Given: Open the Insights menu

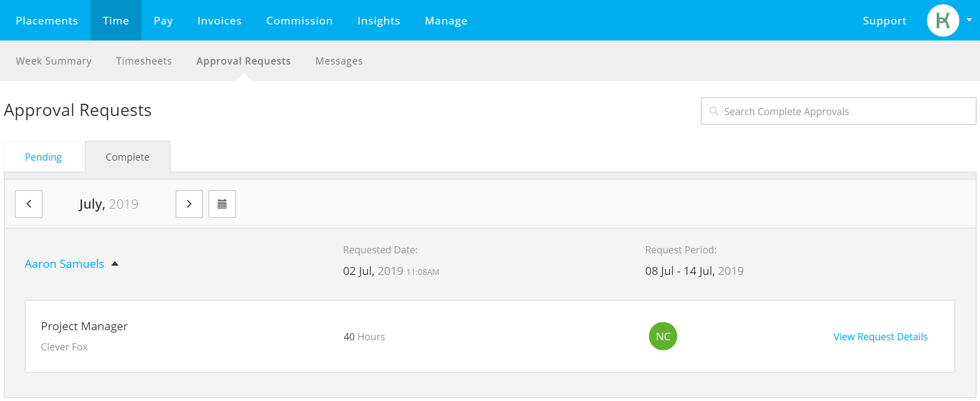Looking at the screenshot, I should point(379,21).
